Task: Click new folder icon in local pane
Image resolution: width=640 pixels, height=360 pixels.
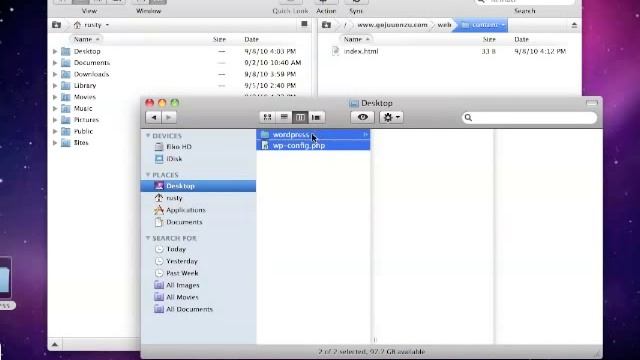Action: pos(56,25)
